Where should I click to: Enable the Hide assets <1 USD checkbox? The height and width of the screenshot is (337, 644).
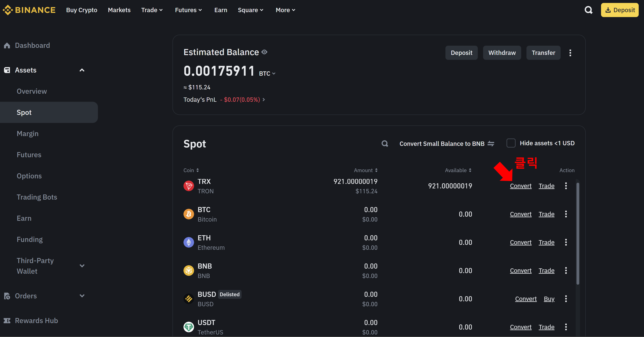[x=511, y=143]
